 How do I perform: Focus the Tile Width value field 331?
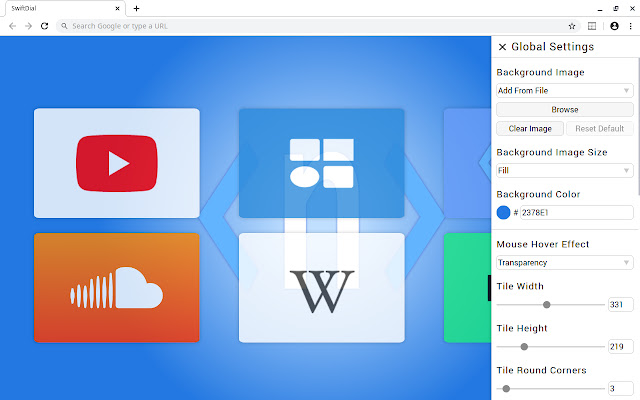pos(620,304)
